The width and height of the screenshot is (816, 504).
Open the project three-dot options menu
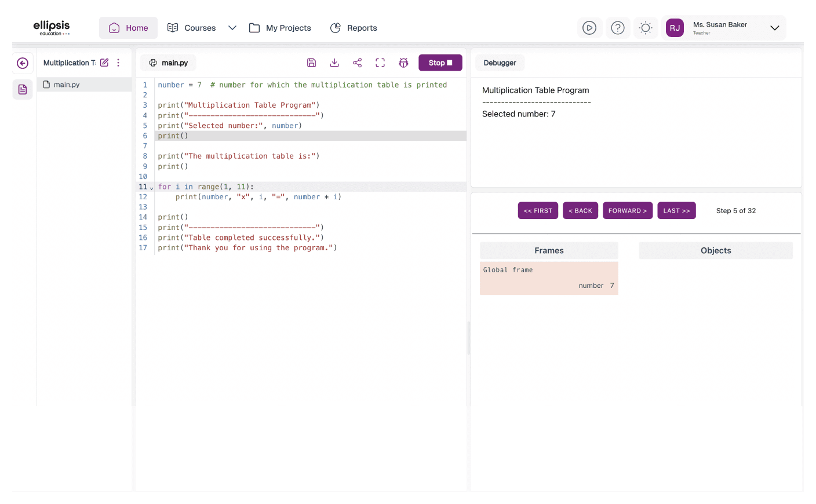(118, 63)
